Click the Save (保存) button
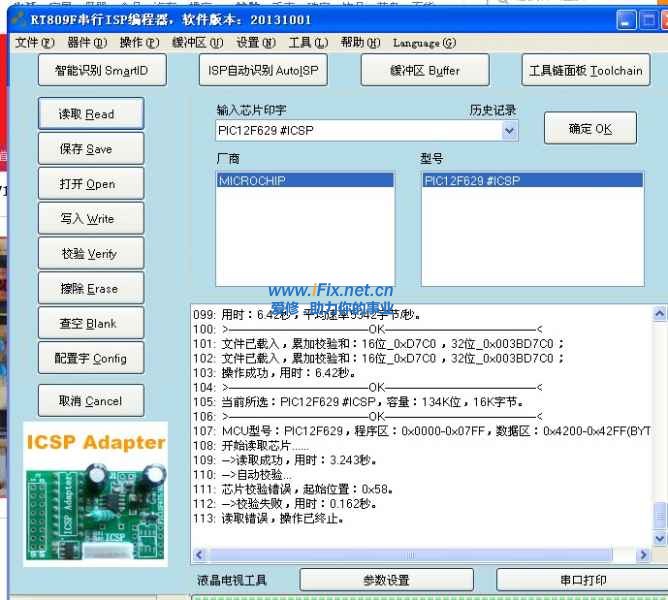The width and height of the screenshot is (668, 600). [91, 149]
